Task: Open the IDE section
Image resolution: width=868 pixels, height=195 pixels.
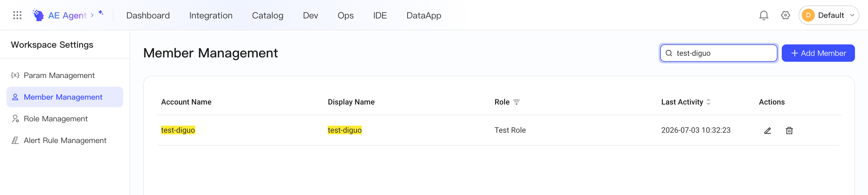Action: 380,15
